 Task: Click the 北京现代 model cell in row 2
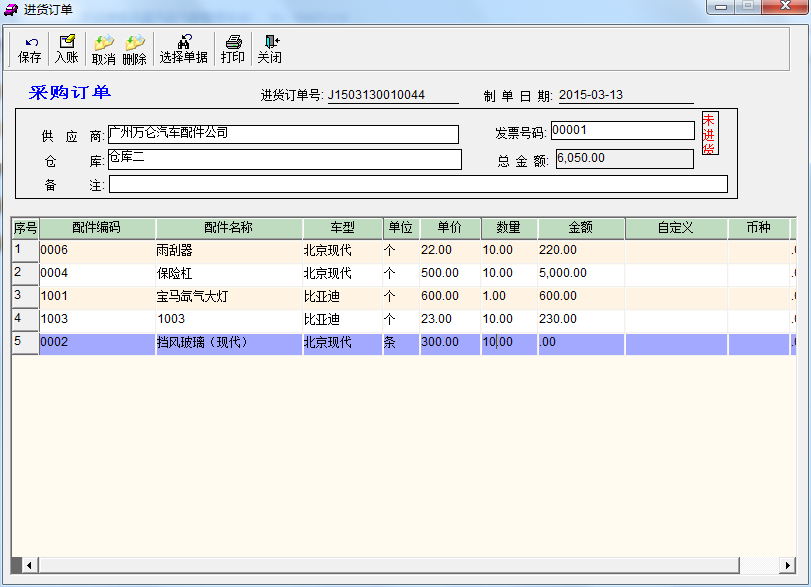click(342, 273)
